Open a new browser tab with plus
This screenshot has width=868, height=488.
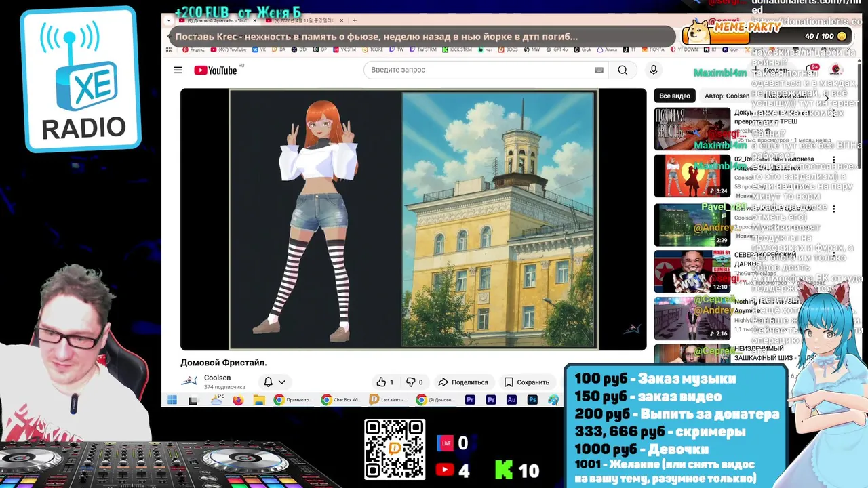click(355, 21)
